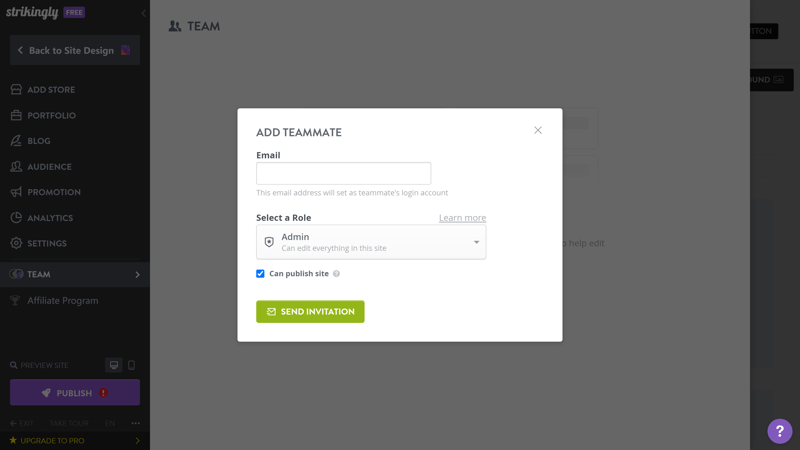Uncheck the Can publish site checkbox
800x450 pixels.
[x=260, y=273]
